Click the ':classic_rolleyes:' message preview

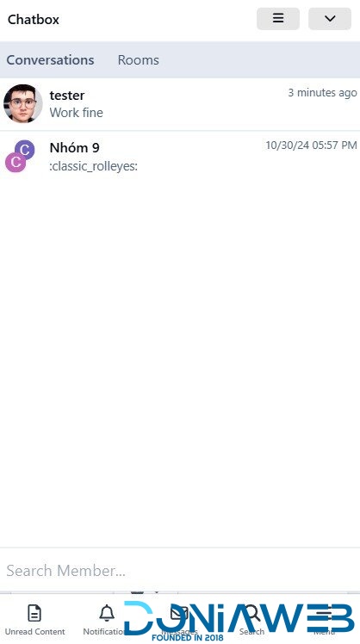[x=93, y=167]
